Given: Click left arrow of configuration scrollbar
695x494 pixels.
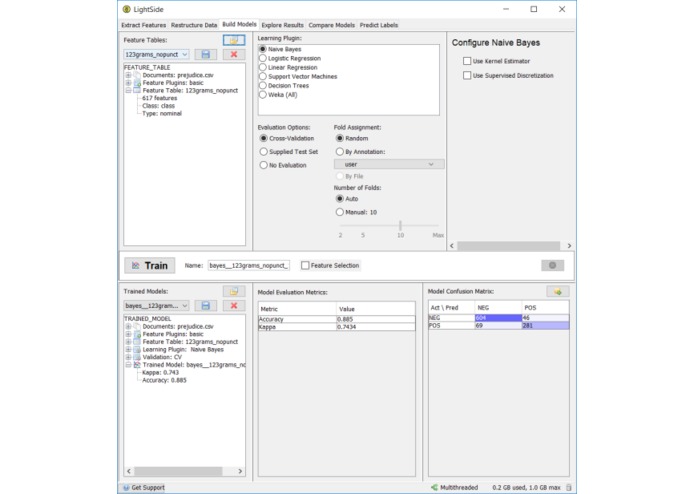Looking at the screenshot, I should [452, 245].
